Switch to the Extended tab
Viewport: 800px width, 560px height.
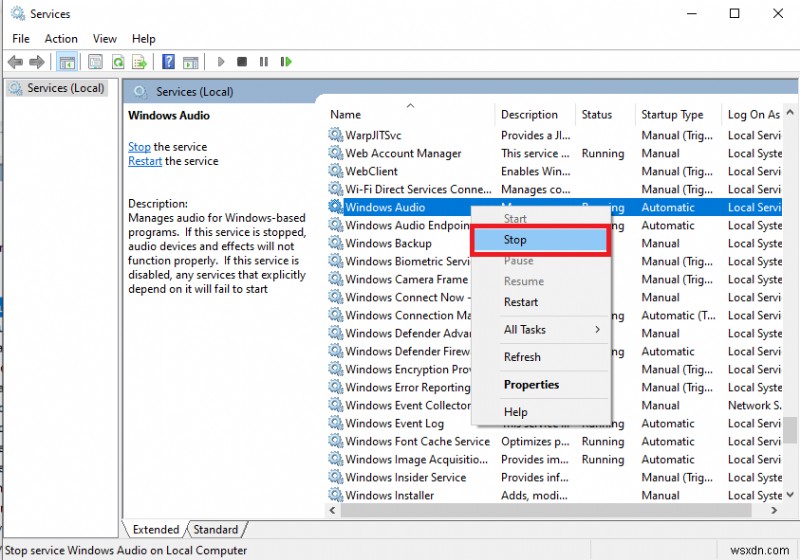156,529
